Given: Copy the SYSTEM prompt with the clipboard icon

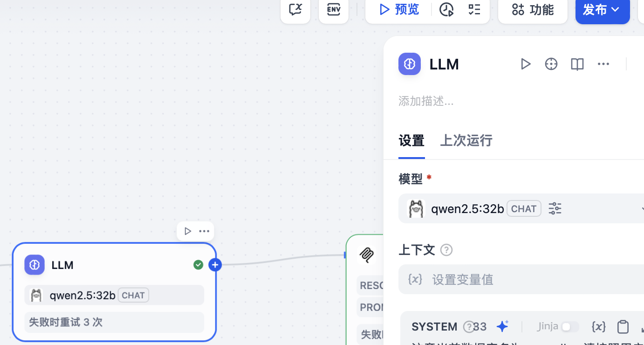Looking at the screenshot, I should pos(623,326).
